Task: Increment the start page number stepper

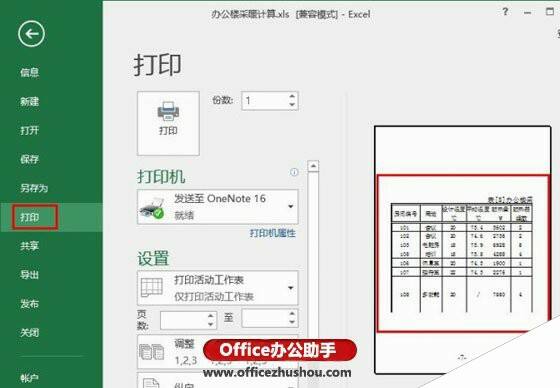Action: coord(211,316)
